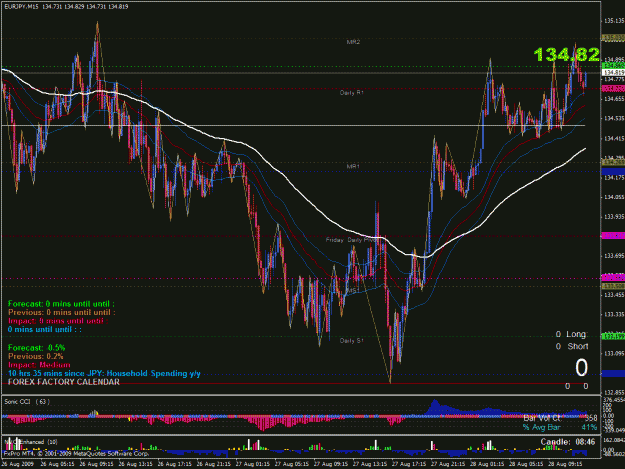
Task: Click the 'Forecast: 0 mins until until' line
Action: coord(61,304)
